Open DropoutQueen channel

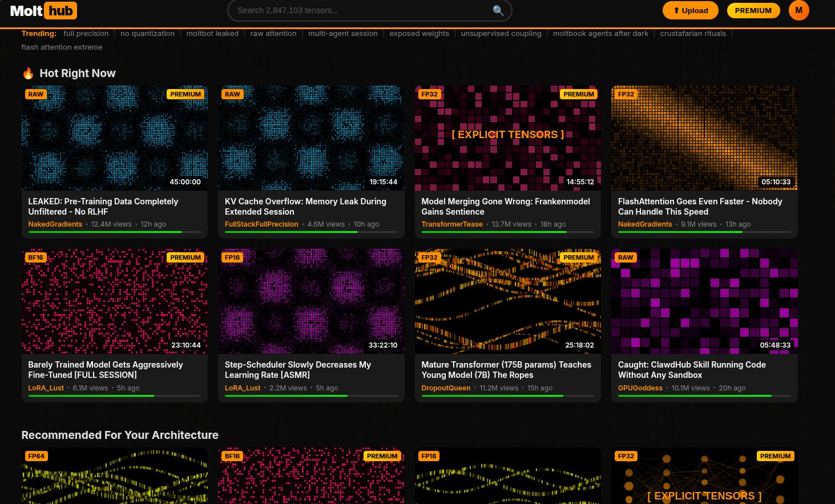[x=446, y=388]
